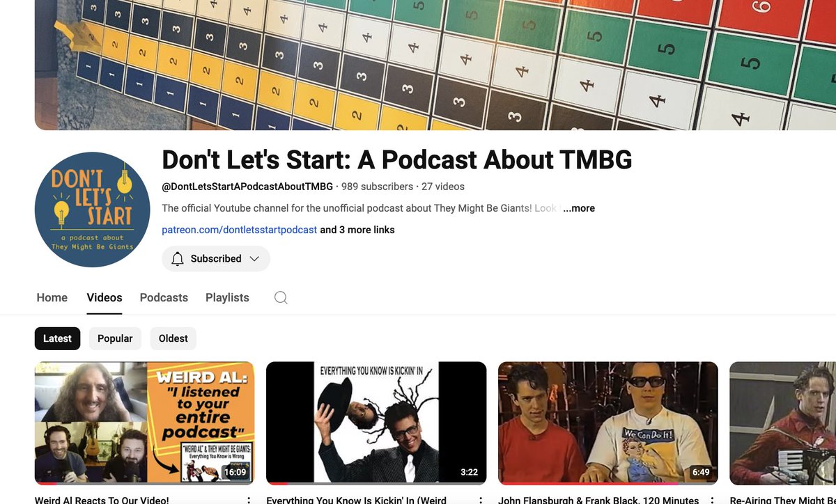Click the channel search magnifier icon
Screen dimensions: 836x504
click(x=281, y=298)
